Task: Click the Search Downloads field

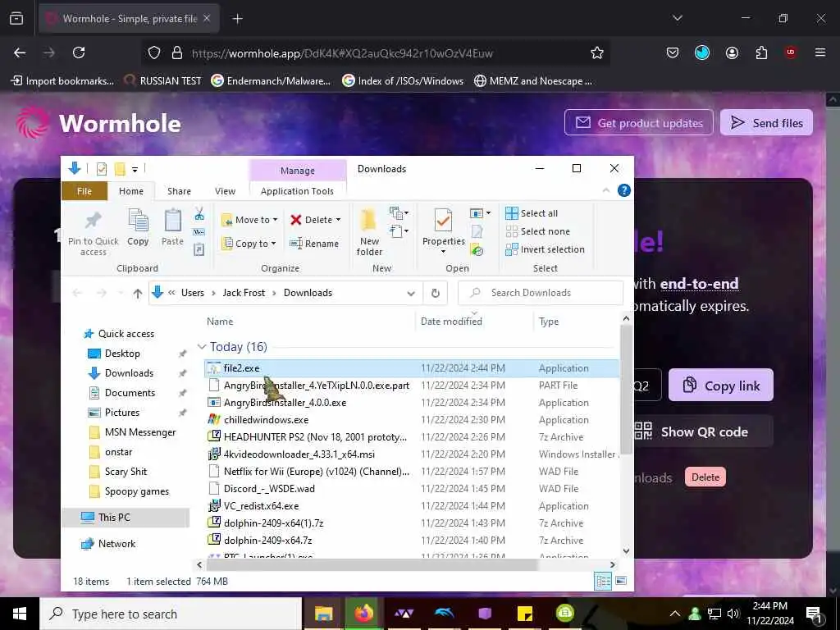Action: (541, 293)
